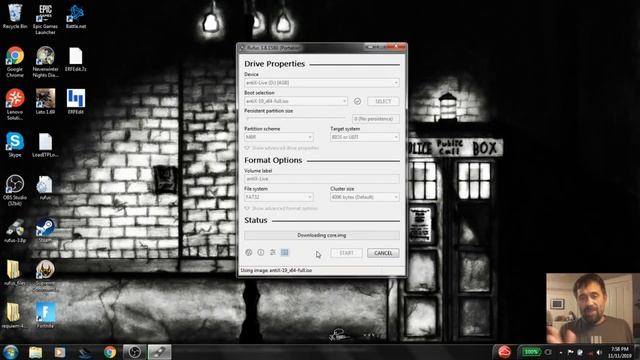Open the Partition scheme dropdown
This screenshot has width=640, height=360.
pyautogui.click(x=279, y=137)
